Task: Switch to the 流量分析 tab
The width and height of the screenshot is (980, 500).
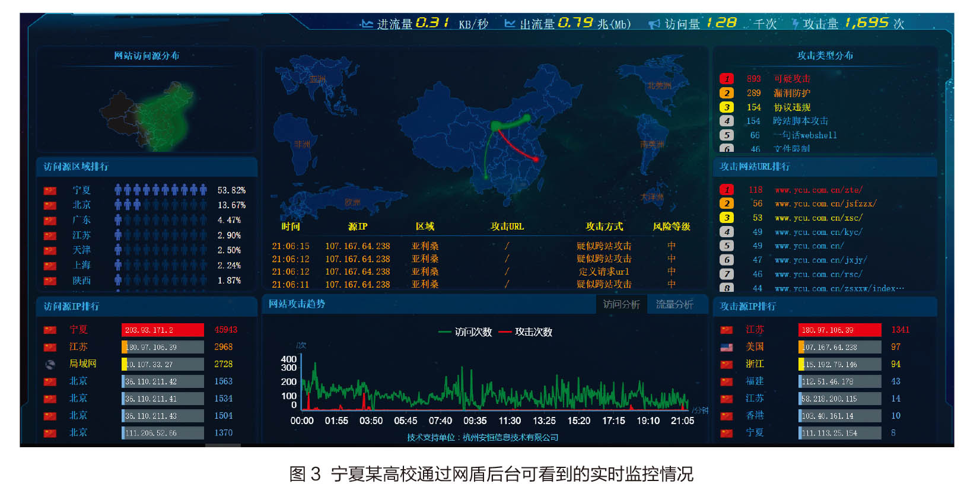Action: coord(674,304)
